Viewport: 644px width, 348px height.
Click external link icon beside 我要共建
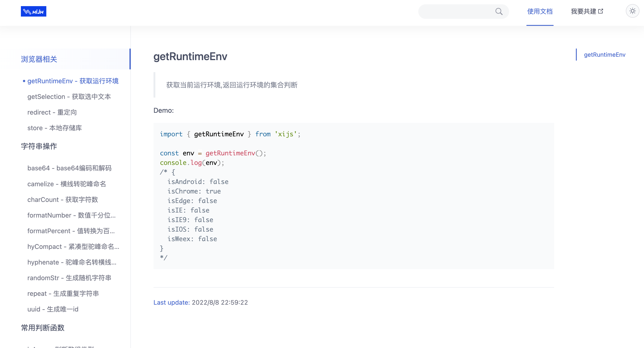[600, 11]
